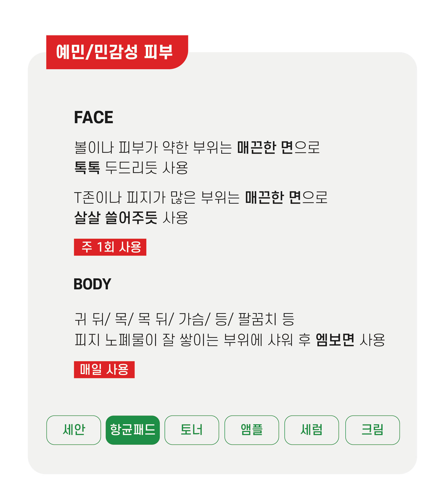
Task: Click the red 예민/민감성 피부 header label
Action: 115,52
